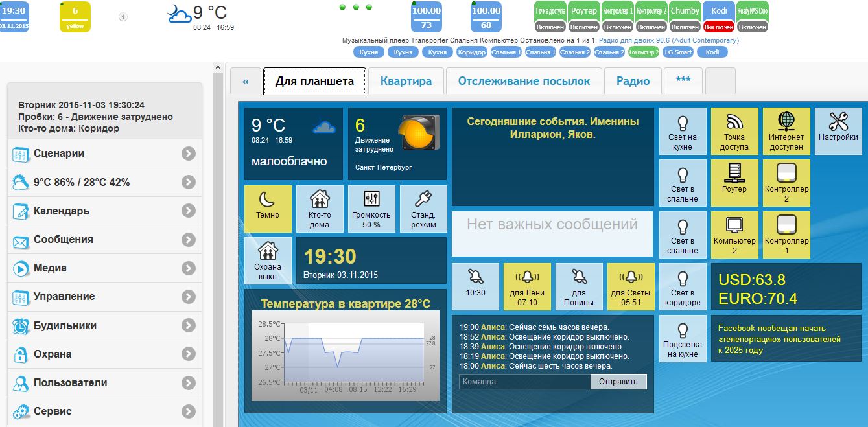
Task: Toggle the Темно night mode tile
Action: 268,208
